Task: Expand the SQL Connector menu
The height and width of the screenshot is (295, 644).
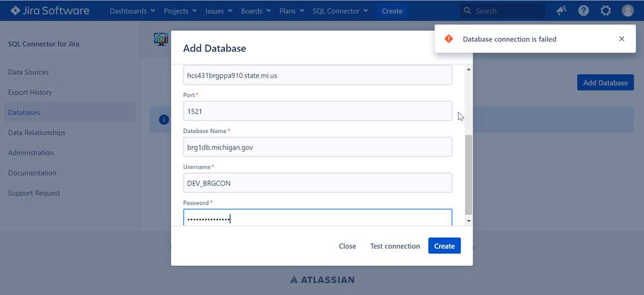Action: pyautogui.click(x=340, y=11)
